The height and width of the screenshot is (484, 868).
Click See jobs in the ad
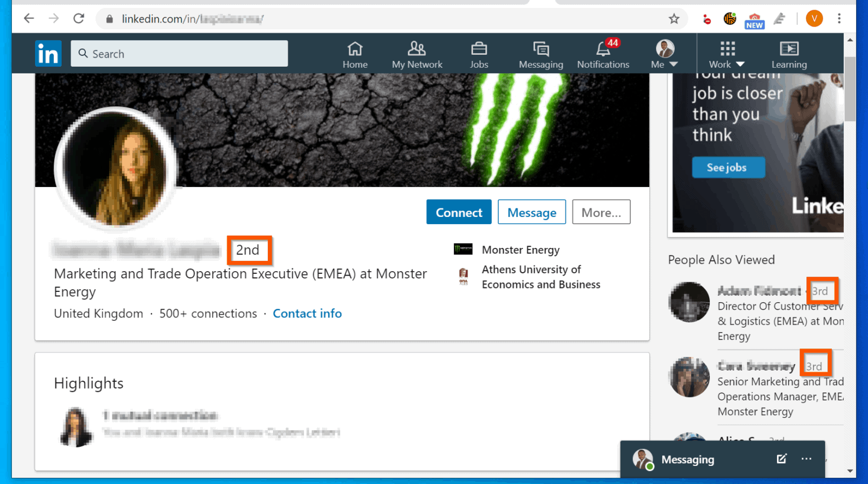click(x=728, y=168)
